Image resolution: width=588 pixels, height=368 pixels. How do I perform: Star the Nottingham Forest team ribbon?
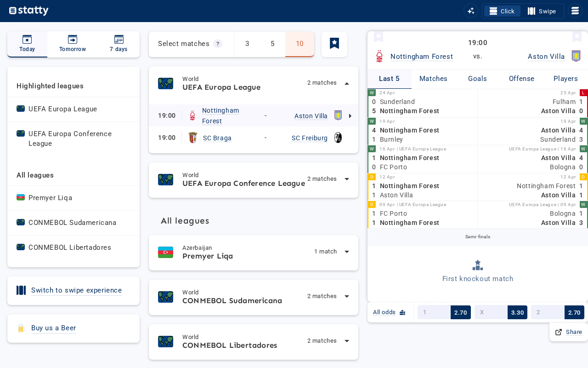[x=379, y=36]
